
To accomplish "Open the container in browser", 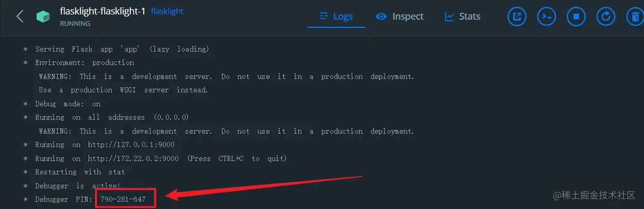I will (x=517, y=17).
